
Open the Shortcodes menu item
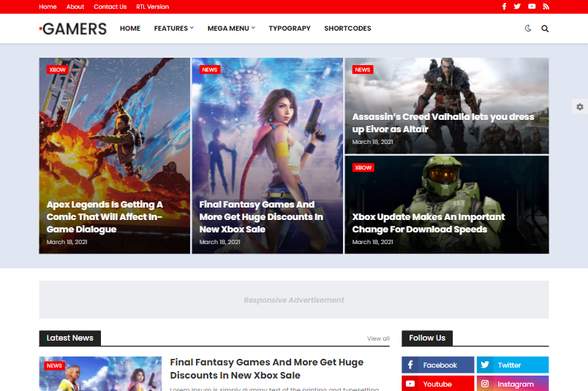click(x=347, y=29)
